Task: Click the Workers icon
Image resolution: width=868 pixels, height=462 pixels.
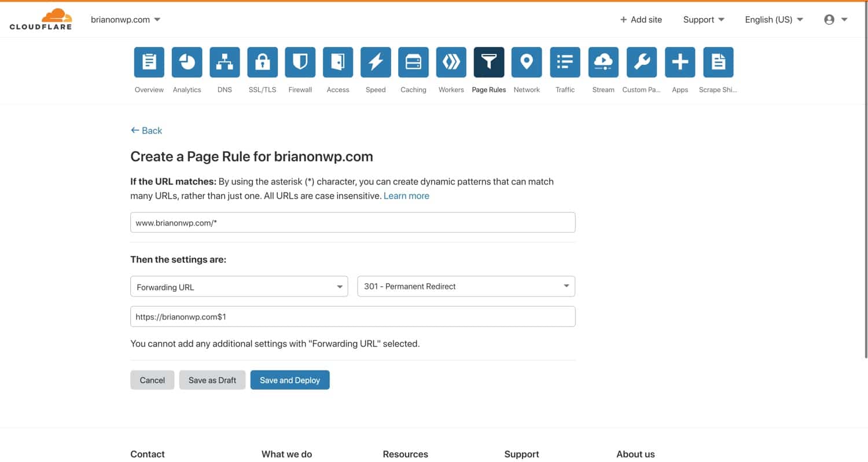Action: [451, 62]
